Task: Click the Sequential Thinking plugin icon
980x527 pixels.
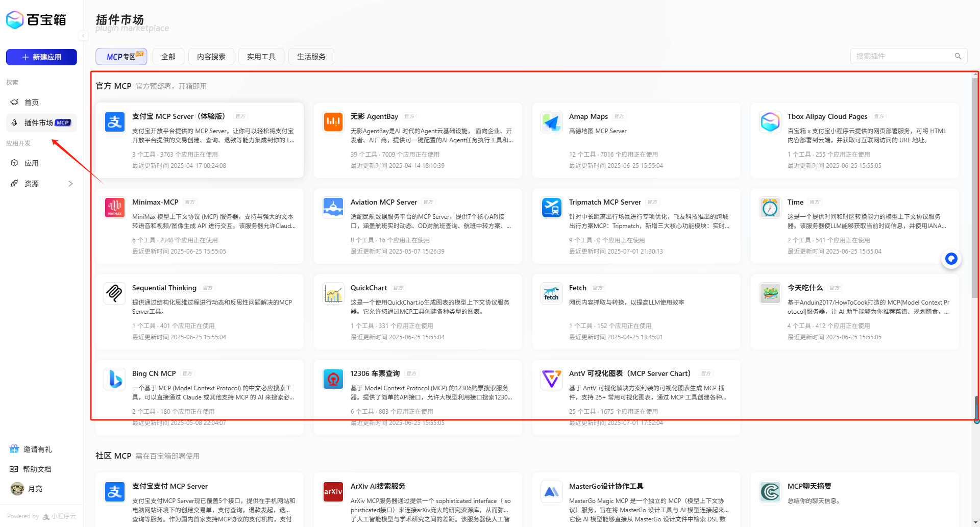Action: 115,293
